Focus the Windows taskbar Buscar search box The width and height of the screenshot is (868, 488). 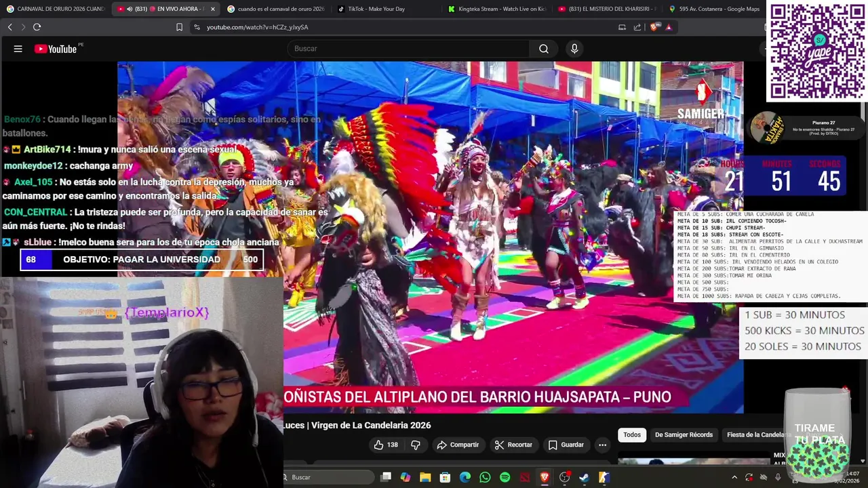[328, 477]
